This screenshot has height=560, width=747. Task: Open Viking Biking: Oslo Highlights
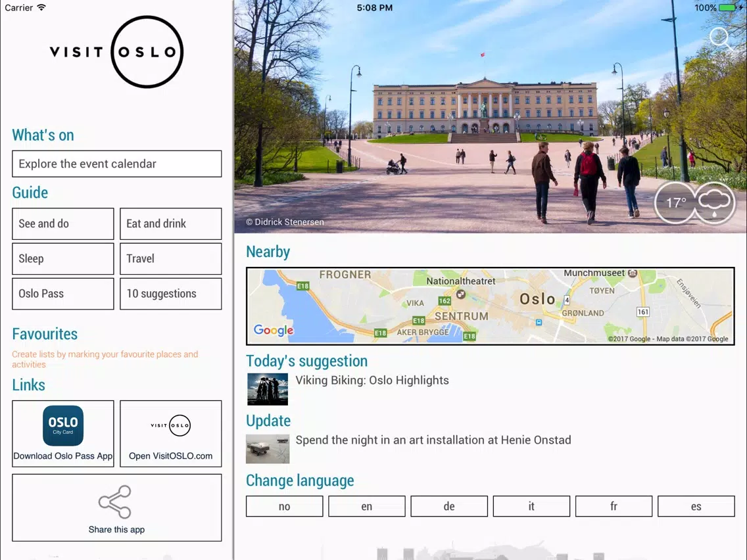point(372,380)
